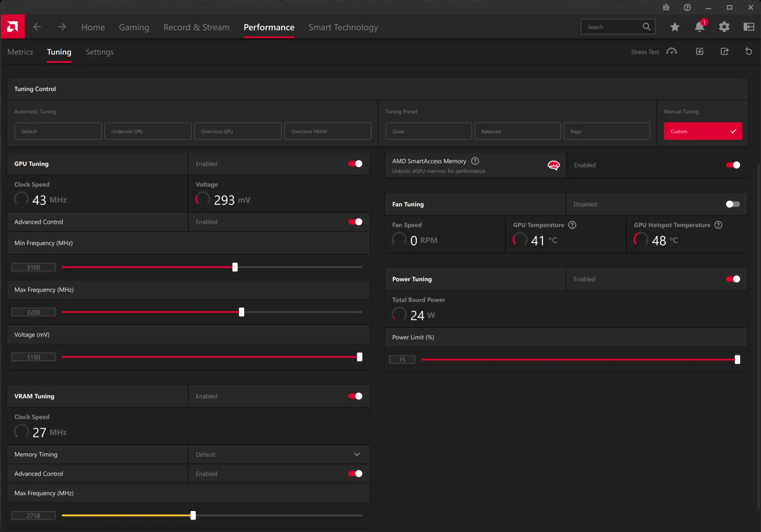Switch to Settings subtab
Image resolution: width=761 pixels, height=532 pixels.
click(100, 52)
